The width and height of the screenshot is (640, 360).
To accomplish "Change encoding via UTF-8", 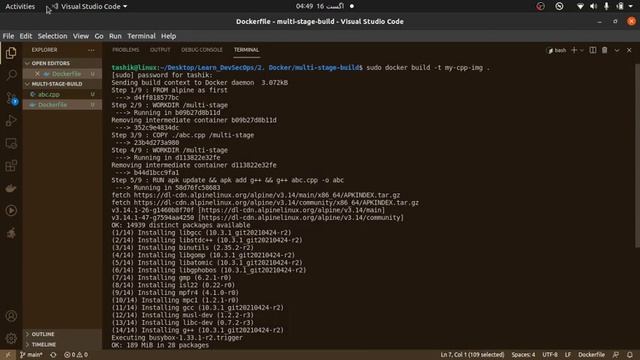I will 550,355.
